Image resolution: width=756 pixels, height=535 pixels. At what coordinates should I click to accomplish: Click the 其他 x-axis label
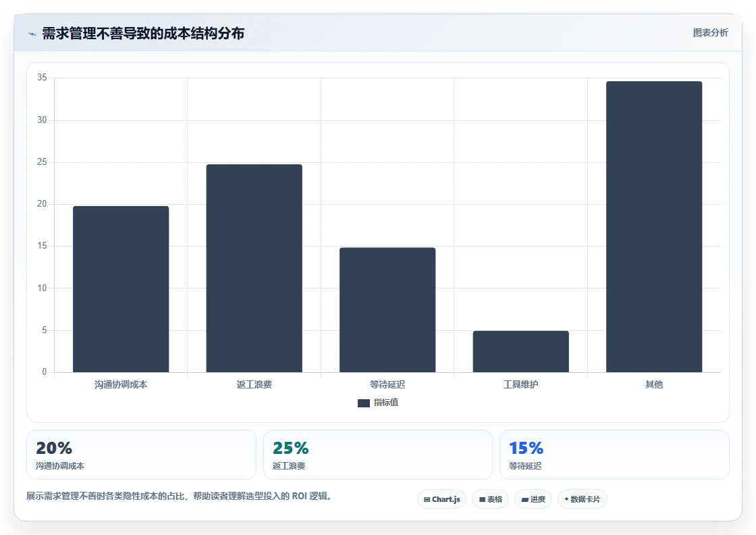[x=654, y=384]
